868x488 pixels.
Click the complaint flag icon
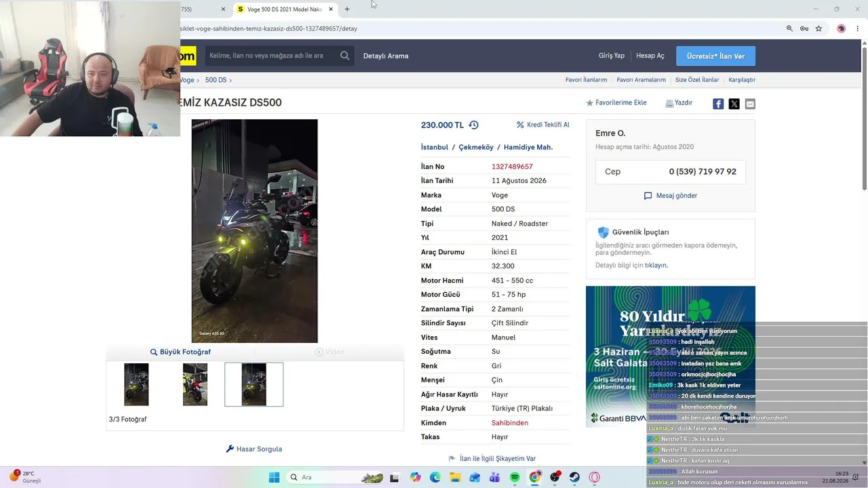click(452, 459)
